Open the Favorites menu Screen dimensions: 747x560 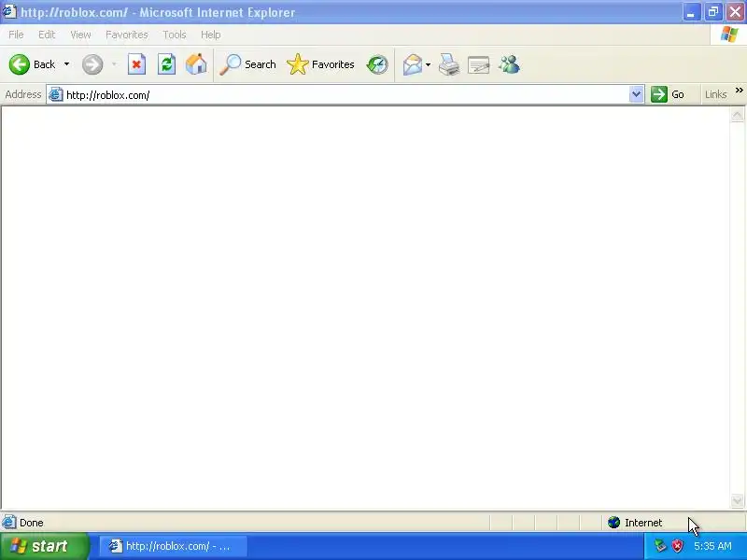tap(127, 35)
